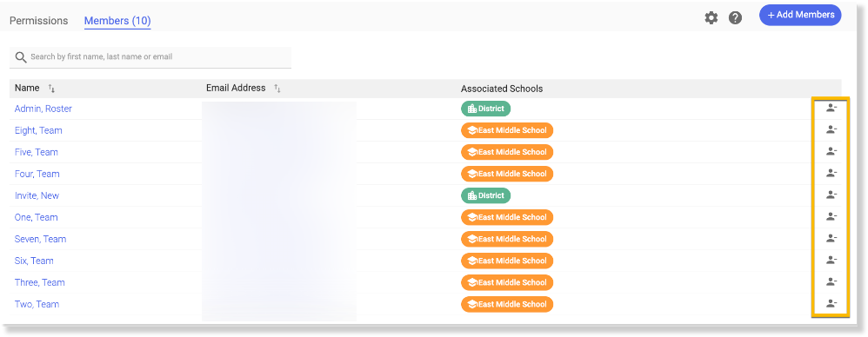Open the Admin, Roster member link
This screenshot has height=337, width=868.
pyautogui.click(x=43, y=109)
